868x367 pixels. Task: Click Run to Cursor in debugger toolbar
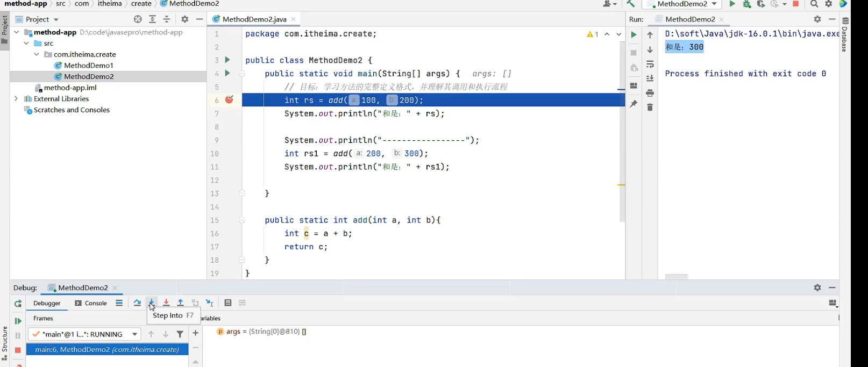(210, 303)
